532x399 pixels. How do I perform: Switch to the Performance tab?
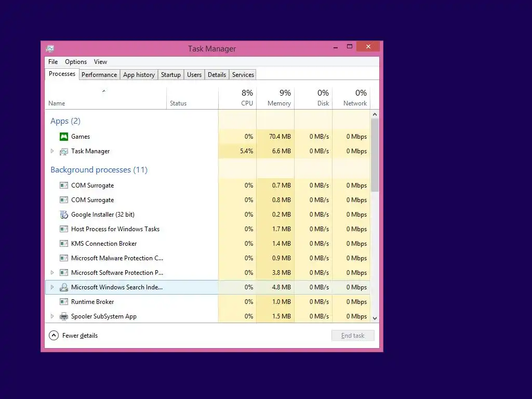click(x=99, y=75)
